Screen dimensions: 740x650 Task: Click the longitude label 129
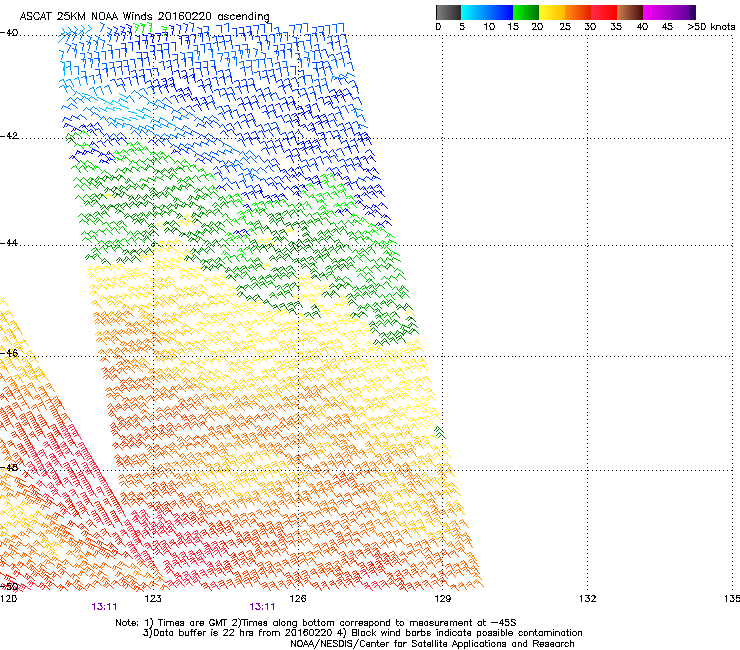click(x=443, y=599)
